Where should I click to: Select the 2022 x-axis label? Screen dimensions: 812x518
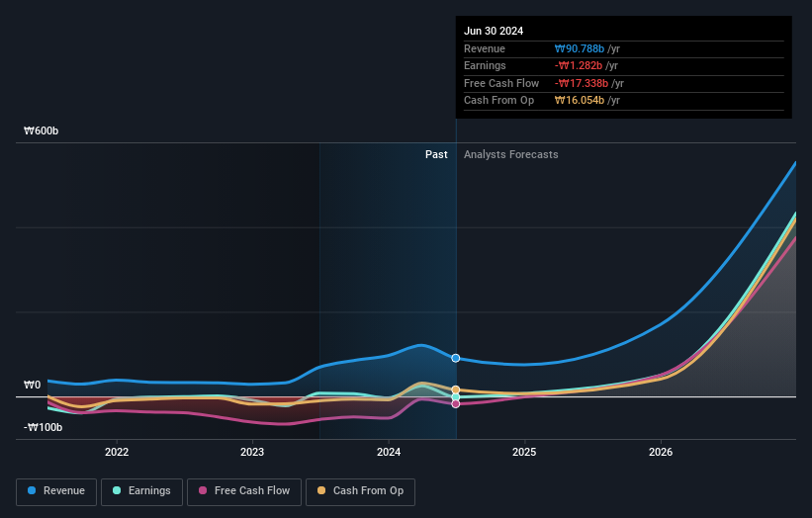(117, 453)
